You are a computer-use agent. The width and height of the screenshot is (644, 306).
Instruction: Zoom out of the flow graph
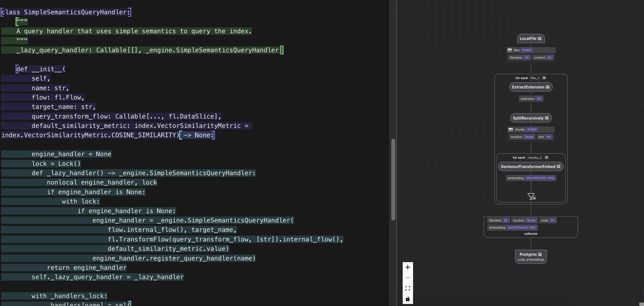pyautogui.click(x=408, y=278)
